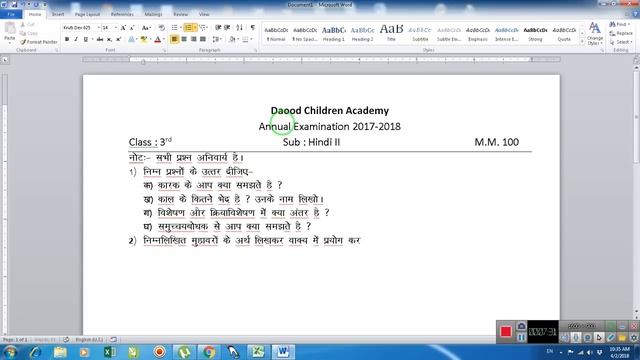
Task: Click the Format Painter tool
Action: click(x=39, y=42)
